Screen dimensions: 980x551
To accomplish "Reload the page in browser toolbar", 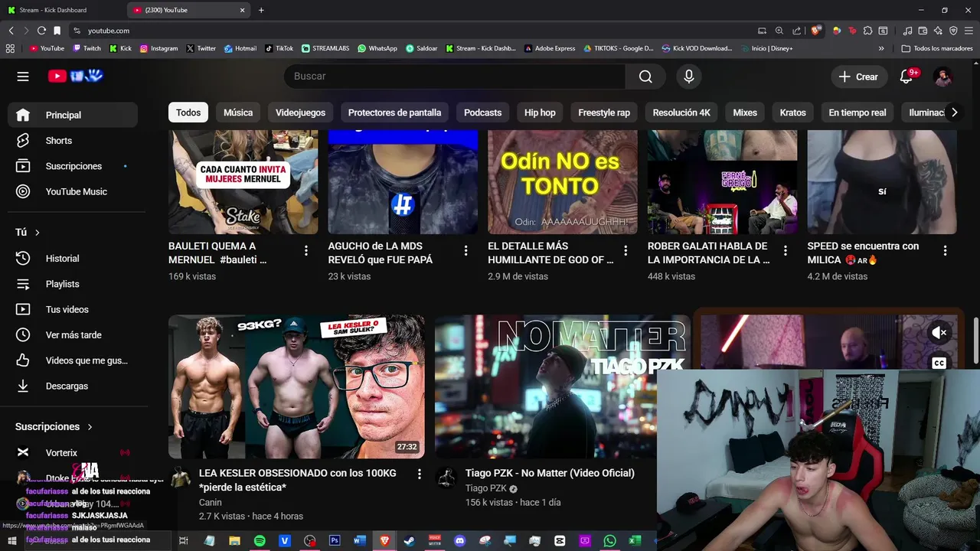I will point(41,31).
